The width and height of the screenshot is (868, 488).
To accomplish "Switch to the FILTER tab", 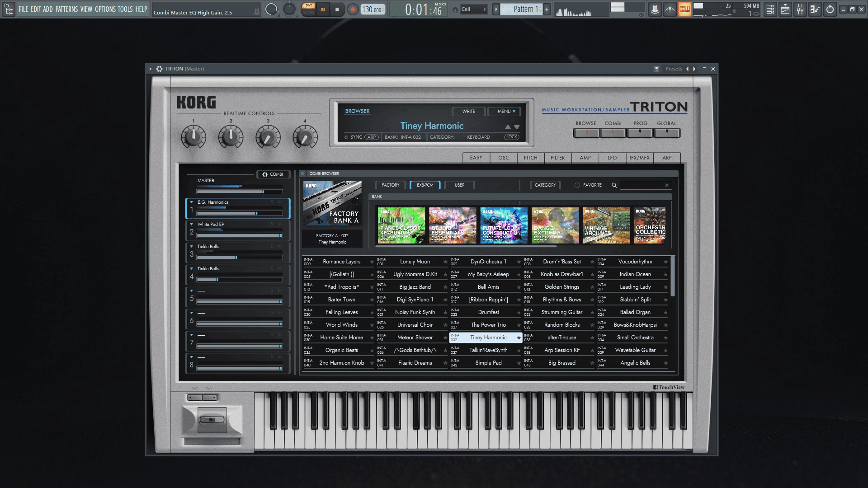I will point(557,158).
